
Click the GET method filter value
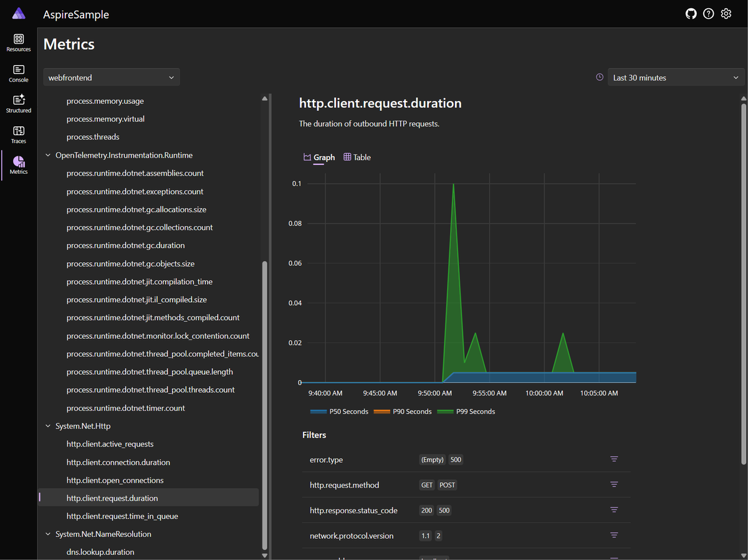(427, 485)
